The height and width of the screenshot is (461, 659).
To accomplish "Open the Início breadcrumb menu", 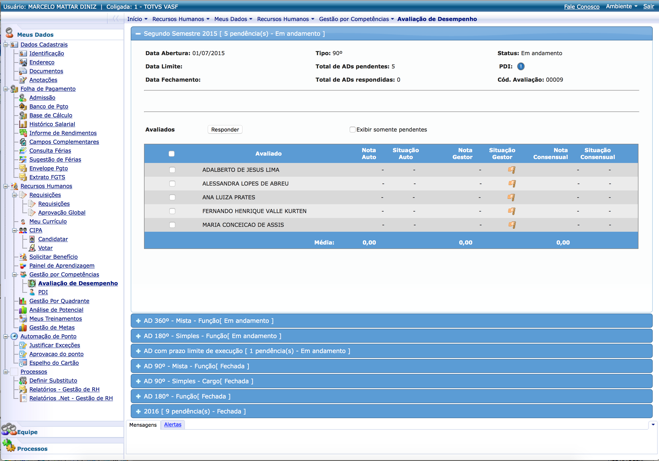I will [x=137, y=19].
